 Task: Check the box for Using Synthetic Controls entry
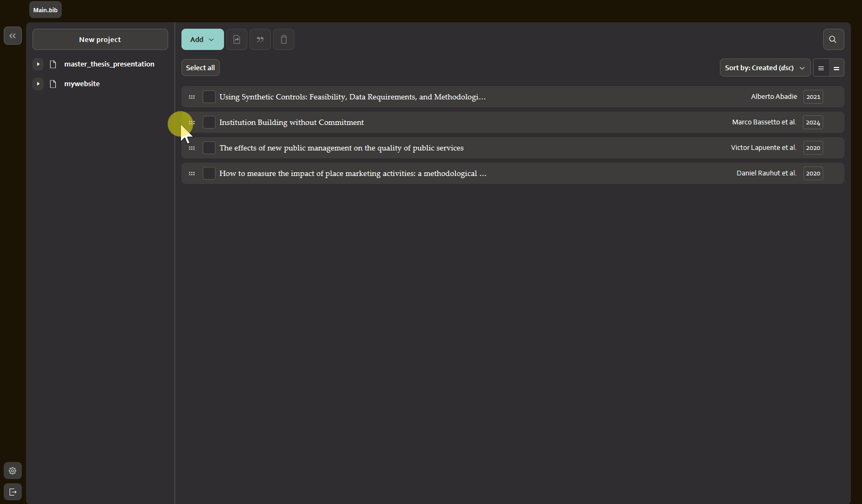[x=209, y=97]
